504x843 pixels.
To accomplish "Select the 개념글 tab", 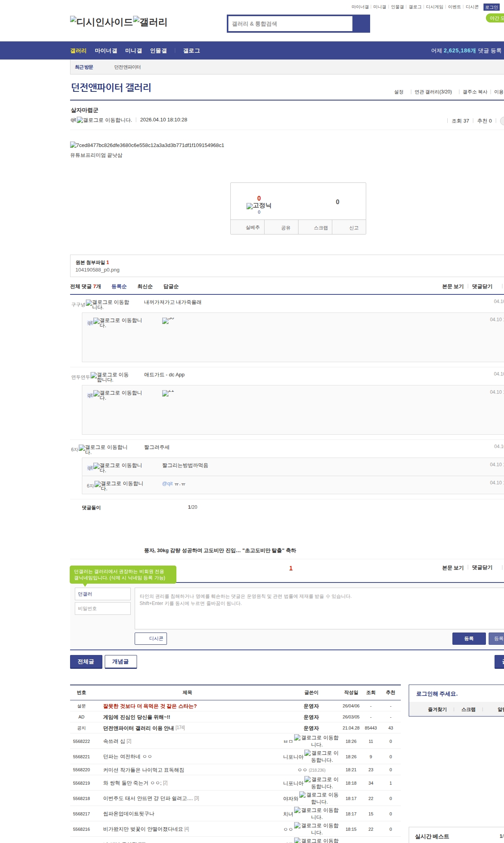I will coord(120,662).
